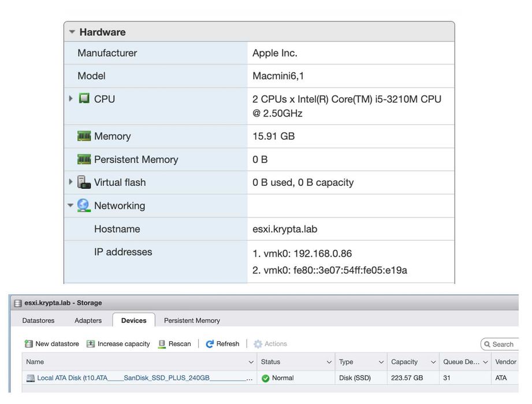Screen dimensions: 532x404
Task: Open the Queue Depth column dropdown
Action: [x=486, y=362]
